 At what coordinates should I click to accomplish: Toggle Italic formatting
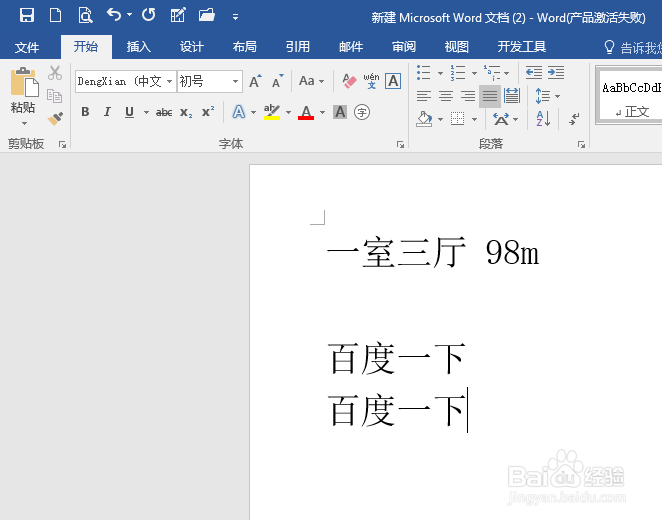click(107, 112)
